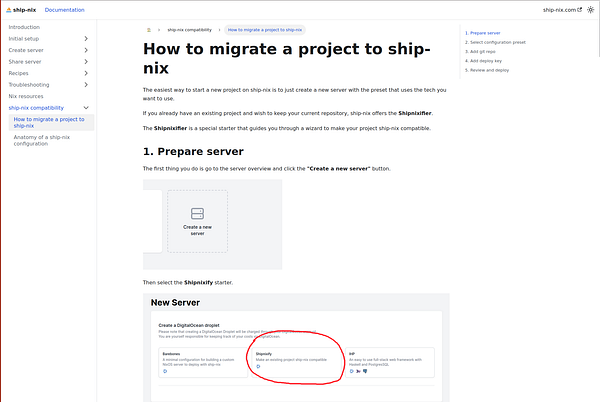Image resolution: width=600 pixels, height=402 pixels.
Task: Toggle the light/dark theme sun icon
Action: (x=590, y=10)
